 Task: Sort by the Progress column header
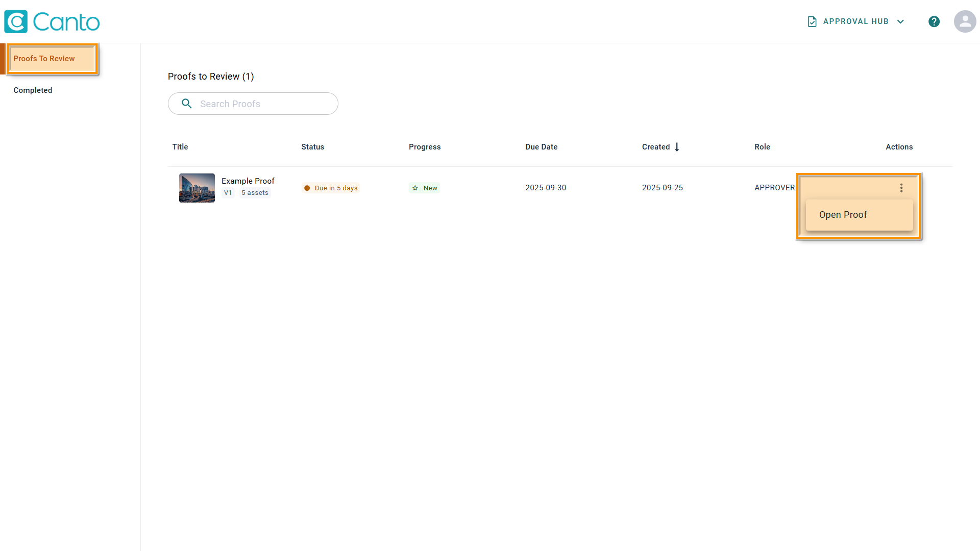(x=425, y=147)
